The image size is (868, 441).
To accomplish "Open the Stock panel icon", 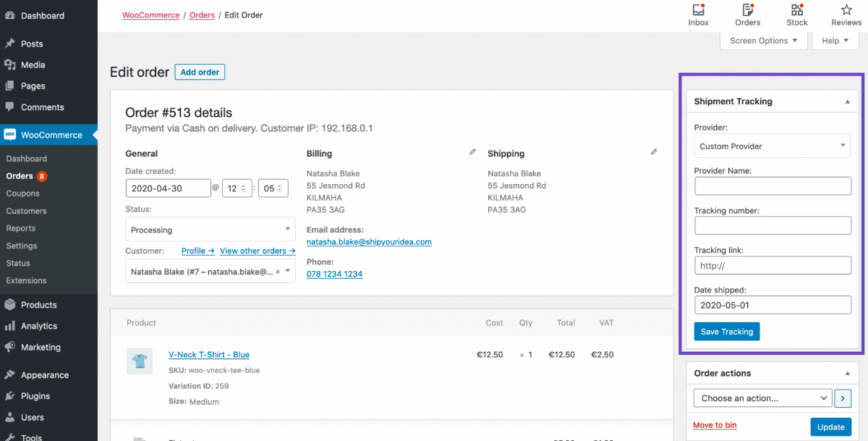I will coord(797,11).
